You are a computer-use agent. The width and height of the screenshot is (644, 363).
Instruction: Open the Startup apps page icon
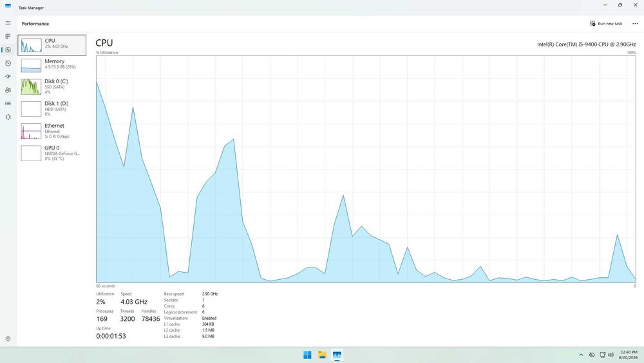tap(8, 77)
